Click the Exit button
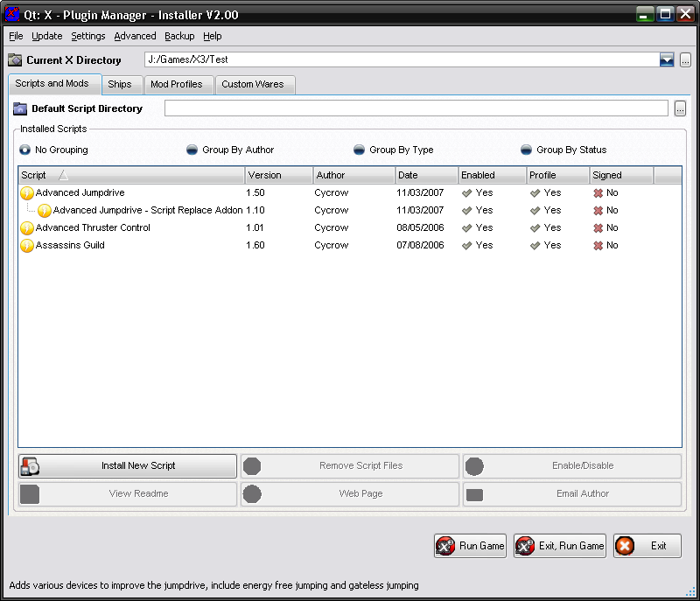The width and height of the screenshot is (700, 601). point(647,546)
